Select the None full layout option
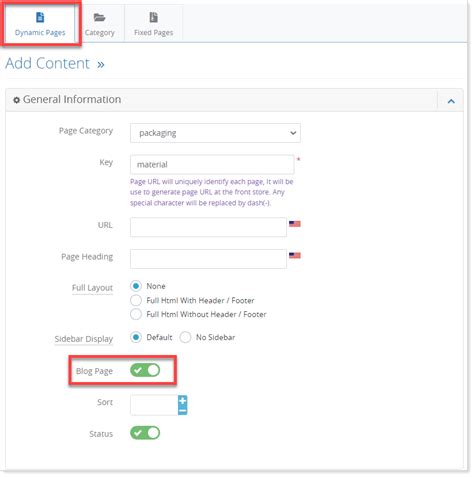 pos(136,286)
